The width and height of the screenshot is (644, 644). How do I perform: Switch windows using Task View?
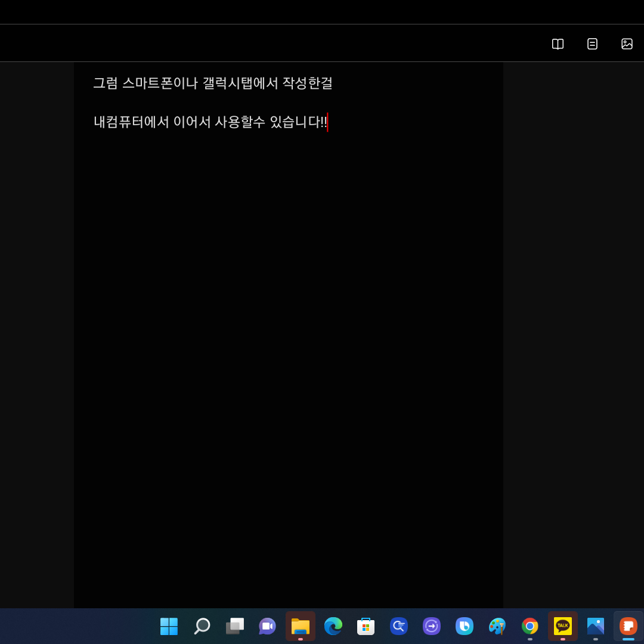coord(234,627)
